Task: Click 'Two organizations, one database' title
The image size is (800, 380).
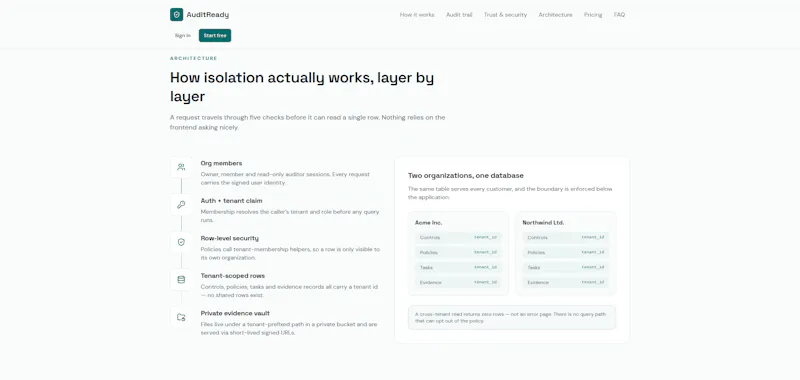Action: (x=466, y=175)
